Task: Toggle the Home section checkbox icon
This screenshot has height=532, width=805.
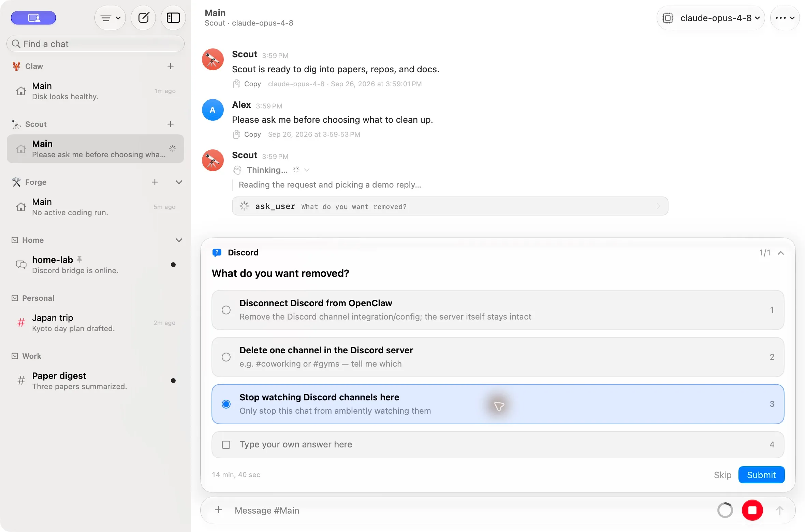Action: 15,240
